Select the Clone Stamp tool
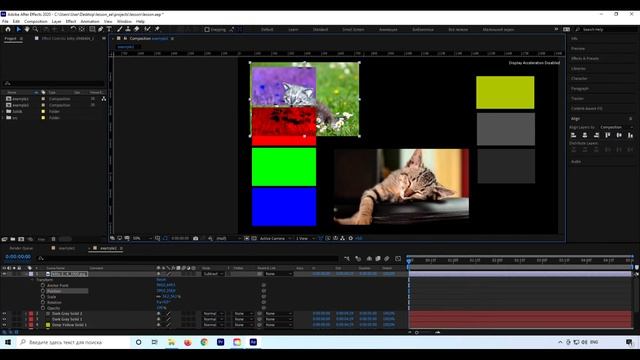640x360 pixels. [128, 29]
